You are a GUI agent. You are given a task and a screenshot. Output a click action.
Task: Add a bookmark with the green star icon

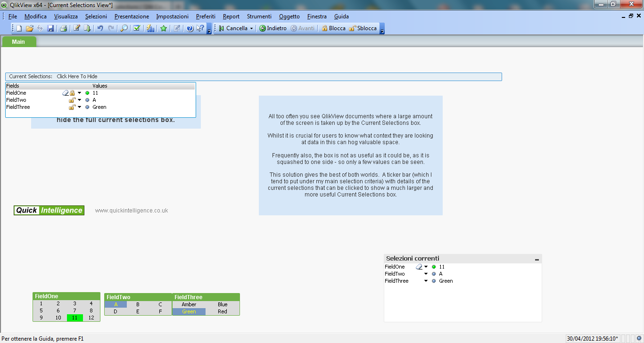point(164,28)
